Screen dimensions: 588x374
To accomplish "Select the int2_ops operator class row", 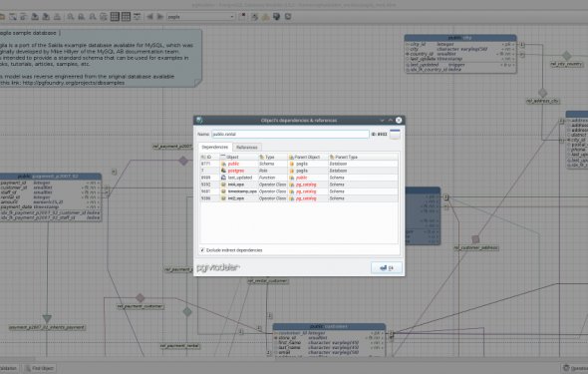I will (299, 198).
